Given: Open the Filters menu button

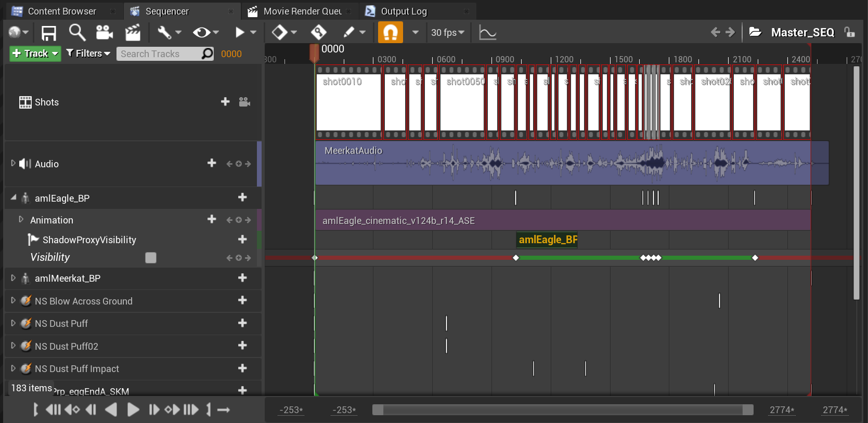Looking at the screenshot, I should (88, 54).
